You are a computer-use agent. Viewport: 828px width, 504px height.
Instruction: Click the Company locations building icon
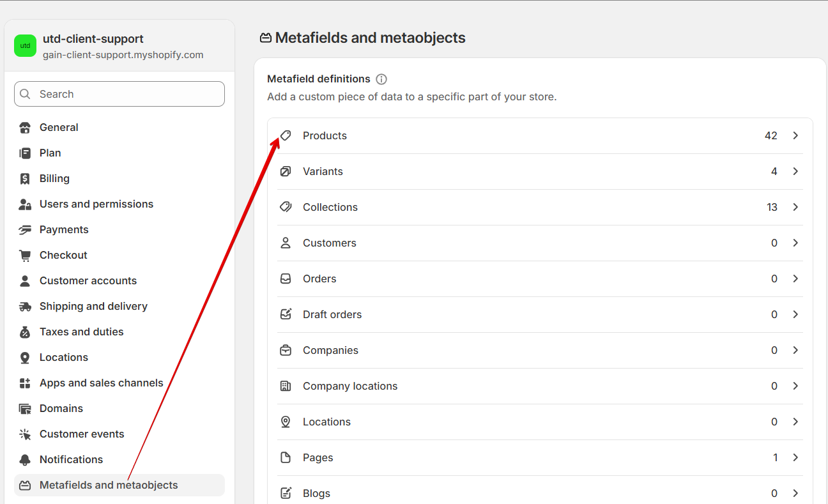coord(286,386)
